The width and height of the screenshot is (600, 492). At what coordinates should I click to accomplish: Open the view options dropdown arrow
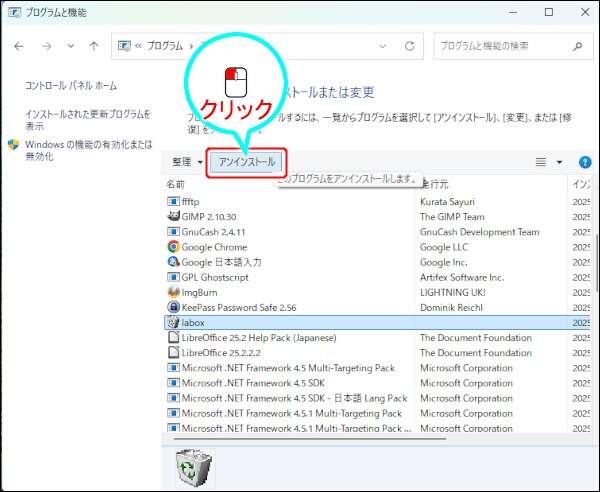pos(559,162)
